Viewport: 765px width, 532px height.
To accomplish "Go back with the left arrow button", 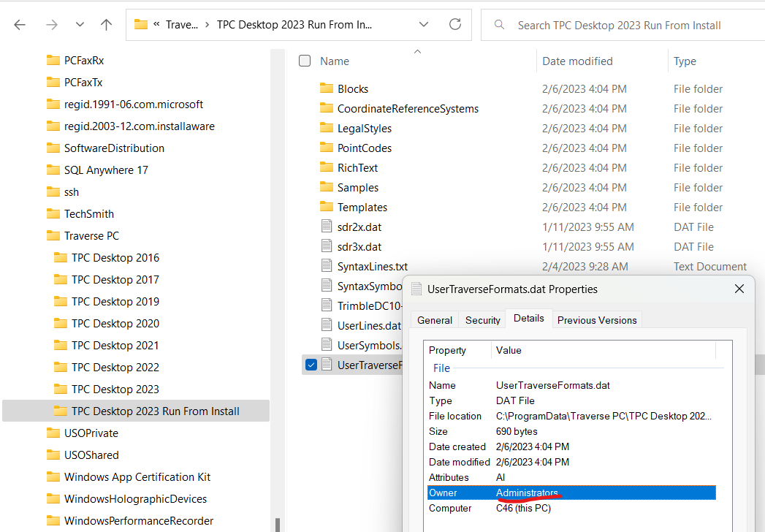I will pos(20,25).
